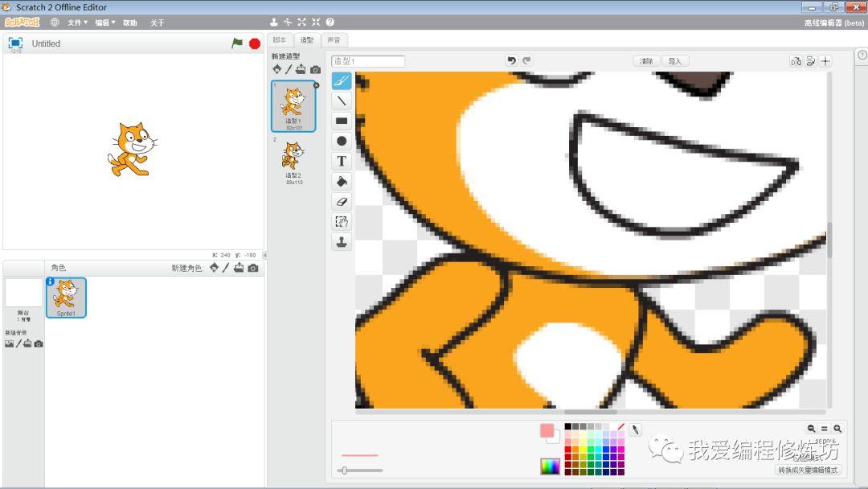Image resolution: width=868 pixels, height=489 pixels.
Task: Select the black color swatch
Action: coord(568,426)
